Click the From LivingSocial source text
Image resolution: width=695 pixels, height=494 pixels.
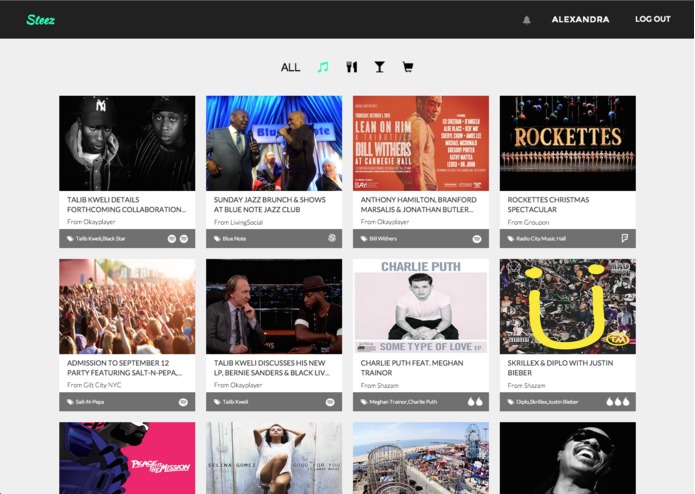point(238,222)
